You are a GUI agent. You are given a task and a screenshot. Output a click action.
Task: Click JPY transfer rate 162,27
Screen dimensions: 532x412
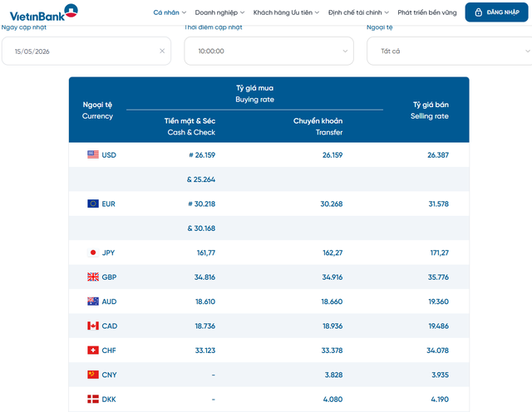[332, 253]
